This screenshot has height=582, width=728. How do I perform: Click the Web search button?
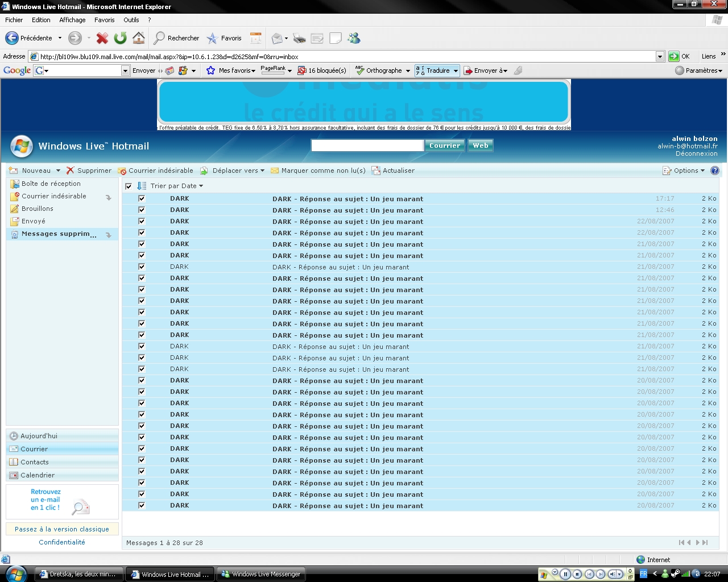pos(481,145)
